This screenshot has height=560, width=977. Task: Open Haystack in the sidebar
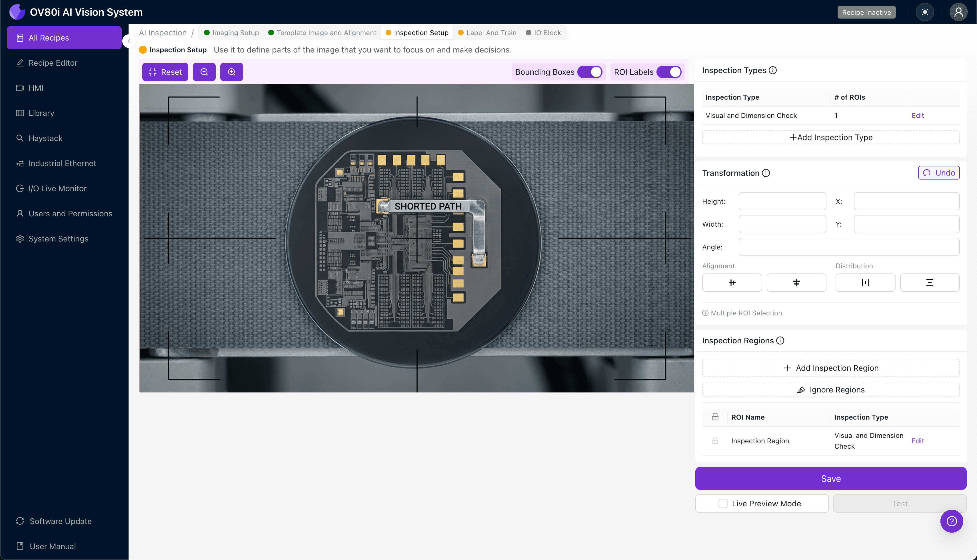(x=45, y=138)
